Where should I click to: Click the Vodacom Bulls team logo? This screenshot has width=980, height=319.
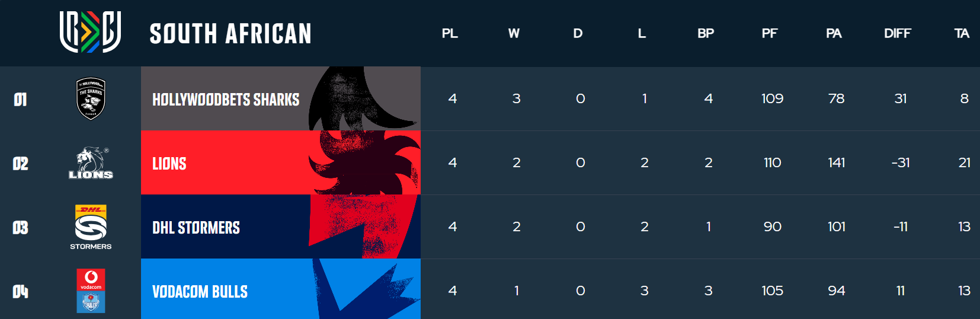91,291
